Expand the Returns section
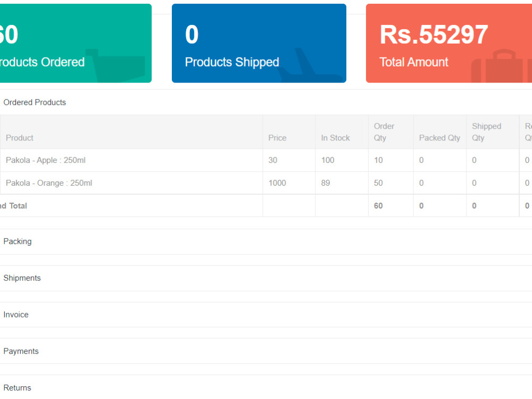 point(17,387)
